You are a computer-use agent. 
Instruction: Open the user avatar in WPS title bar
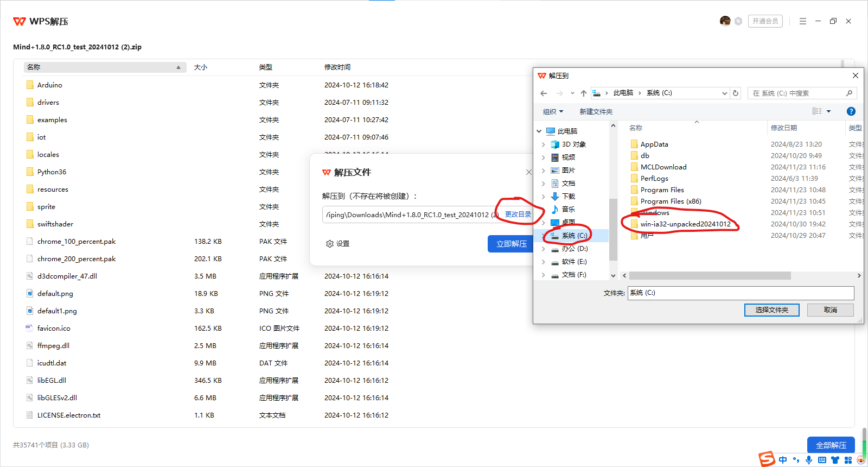pos(725,21)
